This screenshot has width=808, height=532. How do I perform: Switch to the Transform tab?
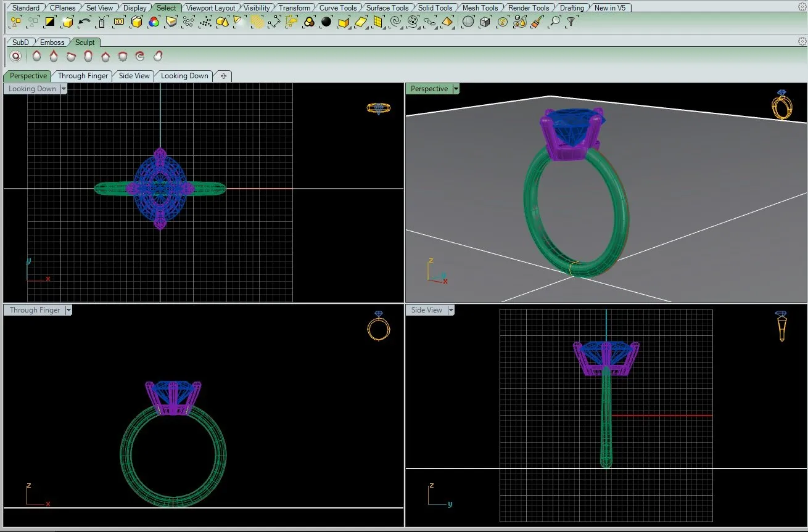(x=294, y=8)
